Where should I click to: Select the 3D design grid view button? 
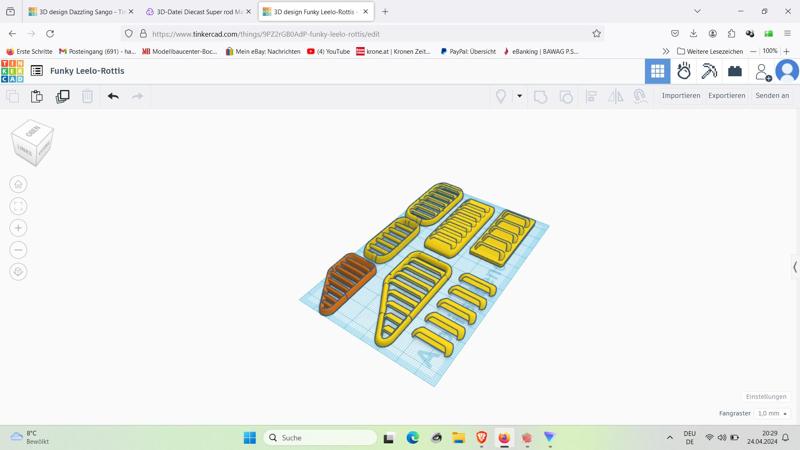658,71
